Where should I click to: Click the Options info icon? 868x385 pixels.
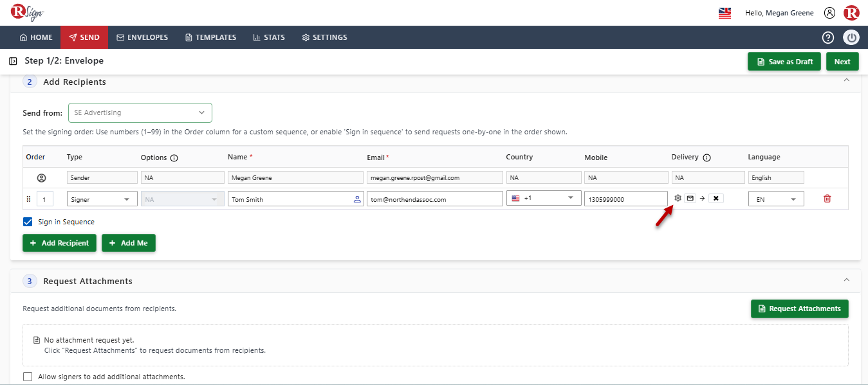174,157
